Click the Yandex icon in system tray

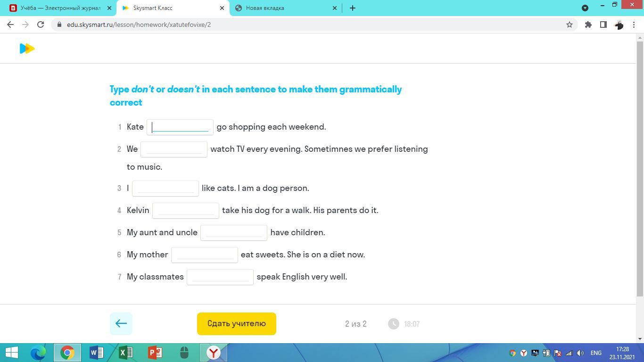click(x=524, y=353)
